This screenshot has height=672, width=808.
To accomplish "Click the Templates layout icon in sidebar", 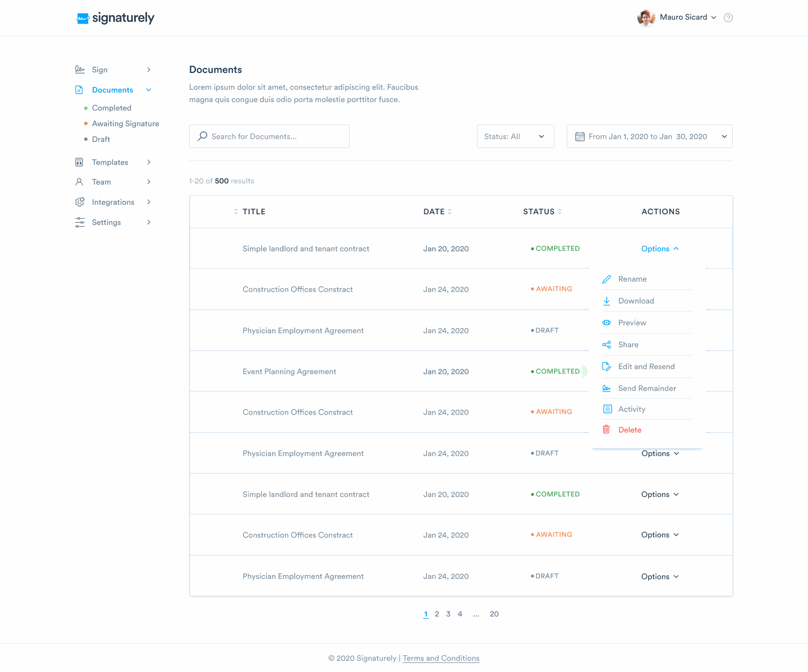I will 79,162.
